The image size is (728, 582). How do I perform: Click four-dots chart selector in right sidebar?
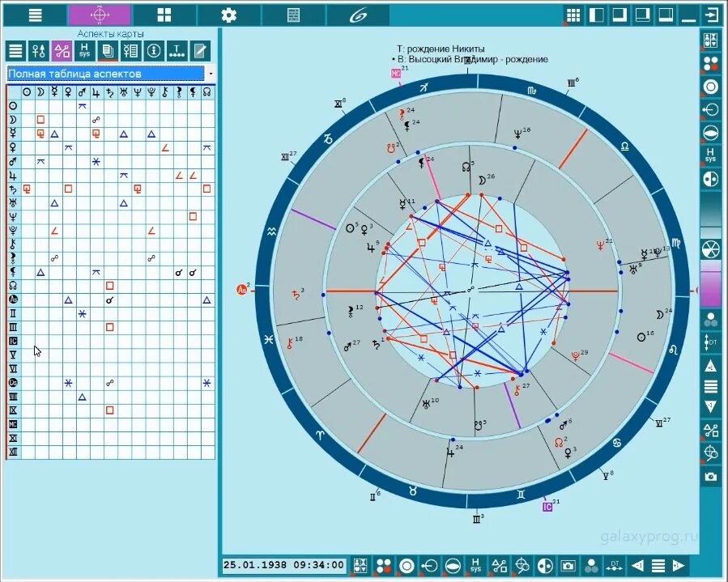click(710, 64)
